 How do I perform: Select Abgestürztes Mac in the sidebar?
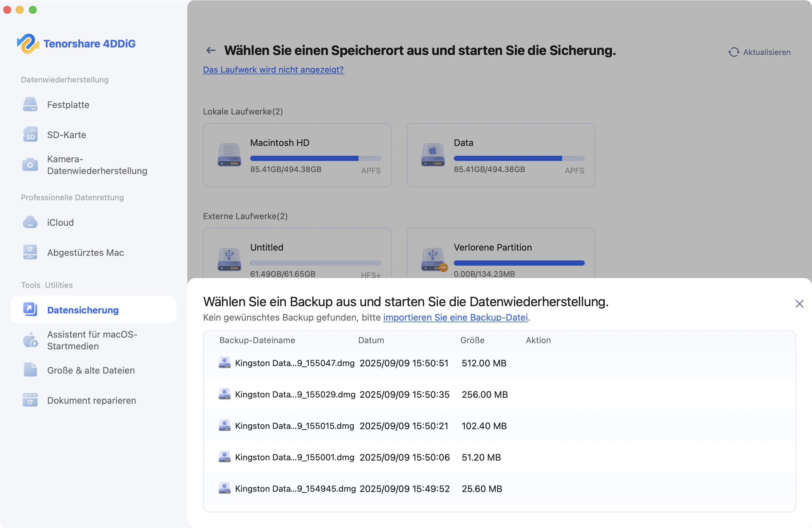94,252
